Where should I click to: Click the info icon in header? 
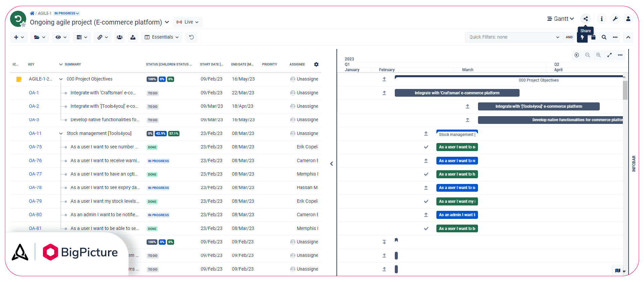(x=602, y=19)
